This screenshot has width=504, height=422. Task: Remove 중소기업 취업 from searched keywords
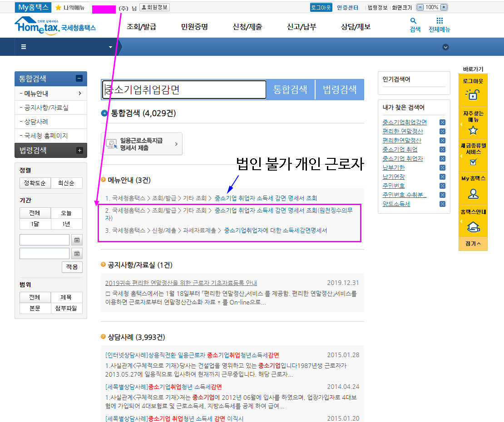click(442, 150)
